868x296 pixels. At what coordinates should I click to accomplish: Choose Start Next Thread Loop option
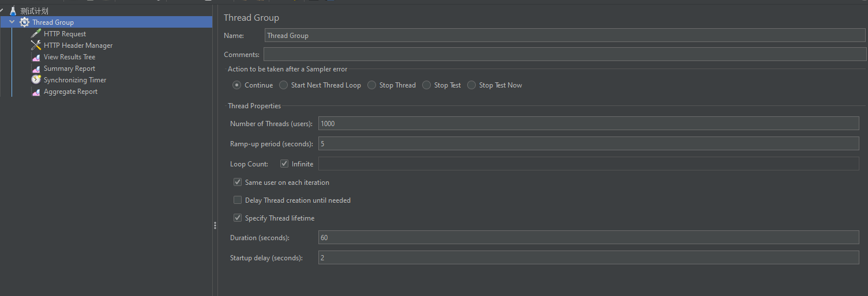click(283, 85)
